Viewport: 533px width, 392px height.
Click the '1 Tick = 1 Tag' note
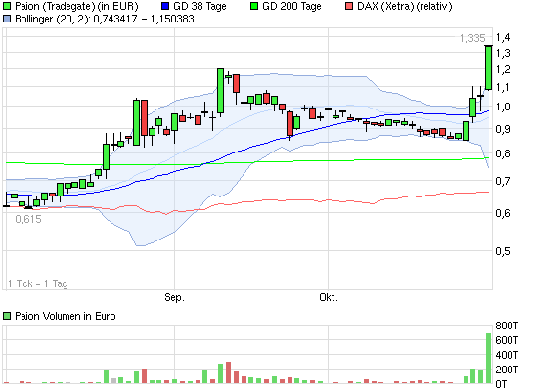click(x=38, y=283)
